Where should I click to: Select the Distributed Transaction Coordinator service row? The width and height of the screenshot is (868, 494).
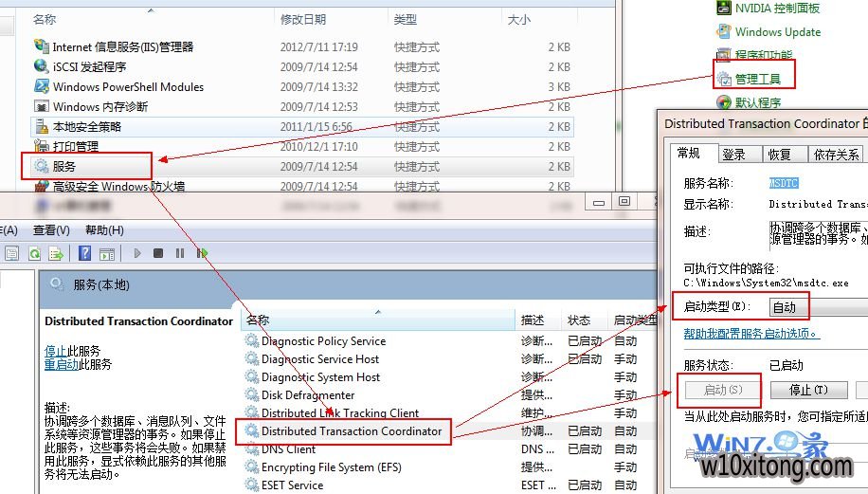449,430
